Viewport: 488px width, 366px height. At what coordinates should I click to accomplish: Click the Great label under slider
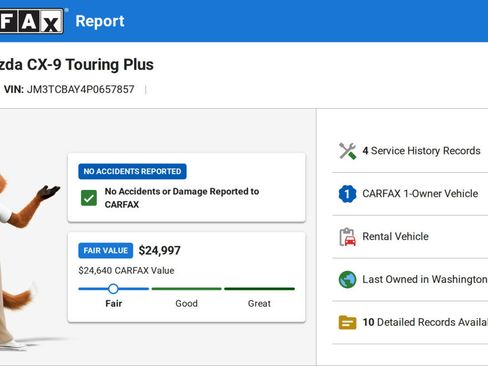point(259,304)
